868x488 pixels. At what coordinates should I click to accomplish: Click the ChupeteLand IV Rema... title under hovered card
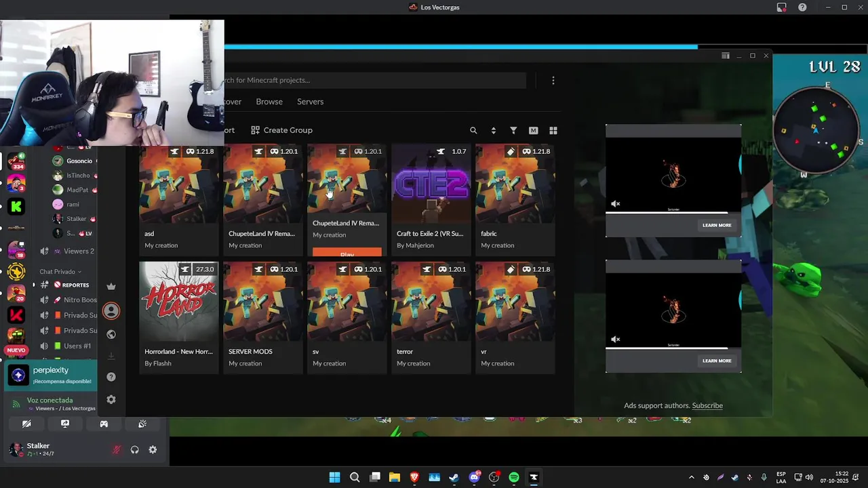point(346,223)
